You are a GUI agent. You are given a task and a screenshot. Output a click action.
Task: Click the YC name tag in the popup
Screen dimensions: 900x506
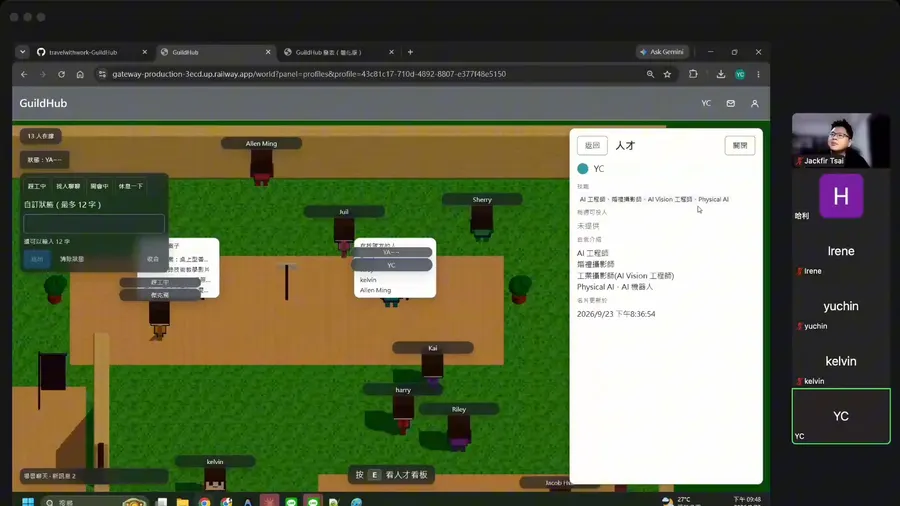tap(391, 265)
